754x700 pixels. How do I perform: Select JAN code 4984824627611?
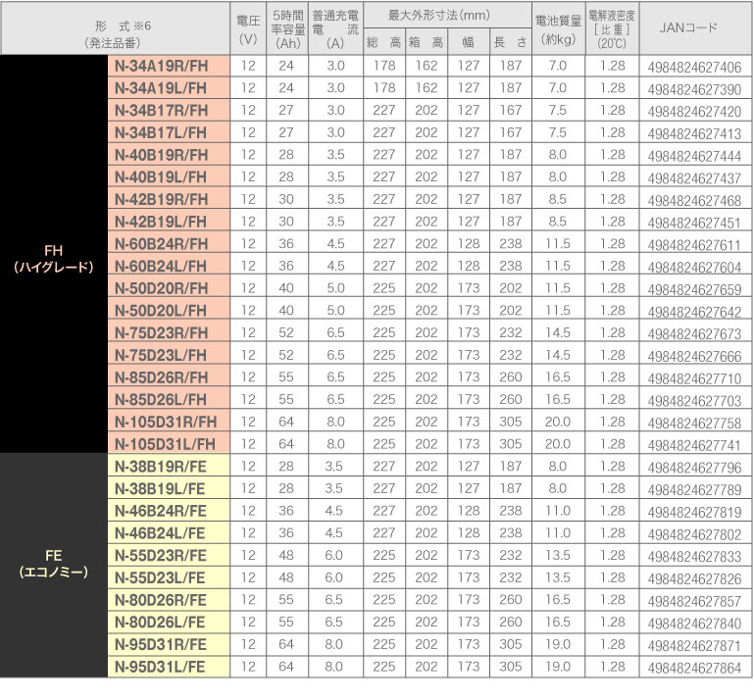point(695,244)
